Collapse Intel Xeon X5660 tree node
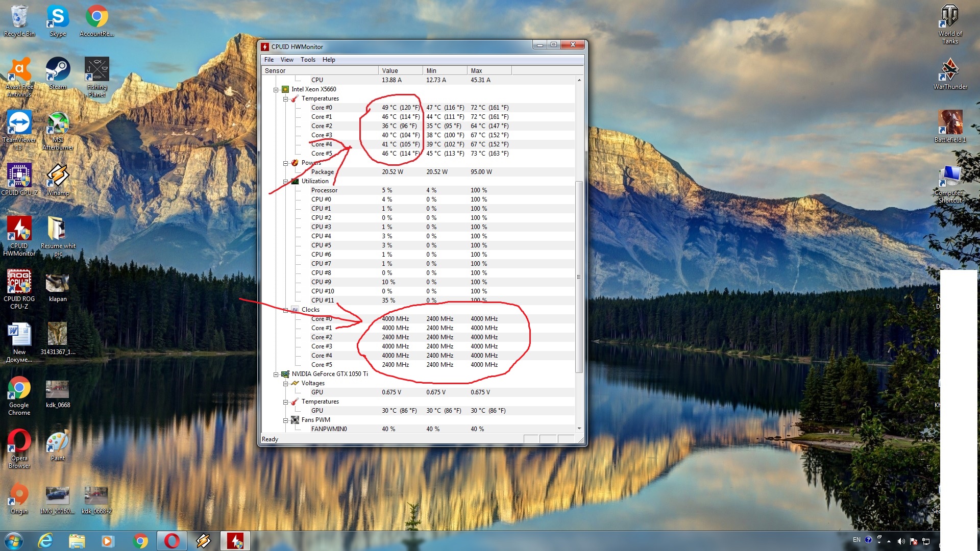The height and width of the screenshot is (551, 980). (276, 89)
